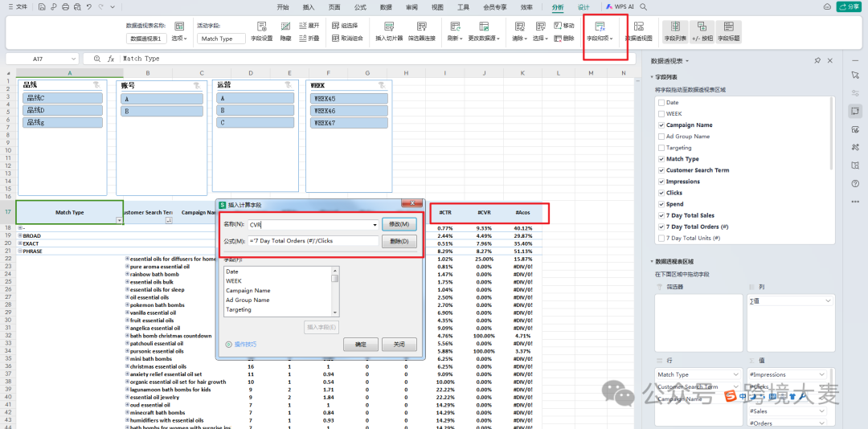Click the Save icon in the quick toolbar

[x=42, y=6]
